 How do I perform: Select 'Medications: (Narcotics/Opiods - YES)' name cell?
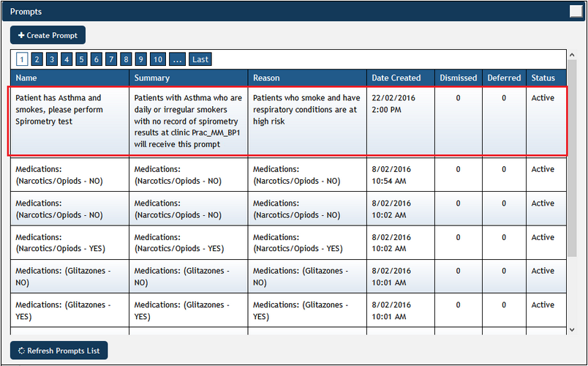[x=69, y=242]
